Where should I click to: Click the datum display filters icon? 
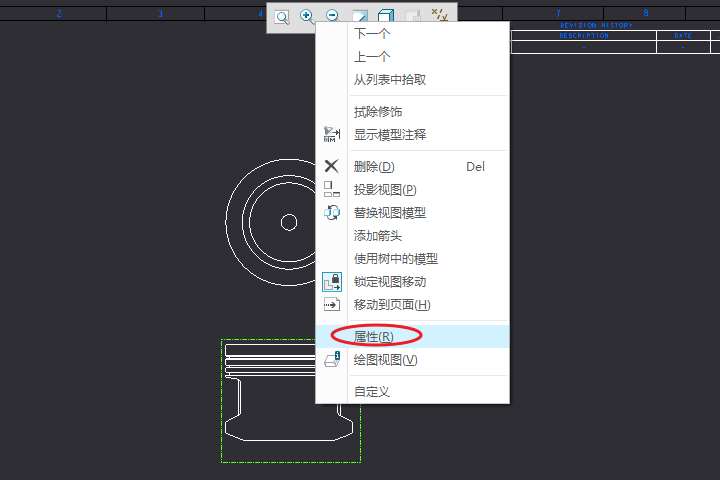point(439,16)
